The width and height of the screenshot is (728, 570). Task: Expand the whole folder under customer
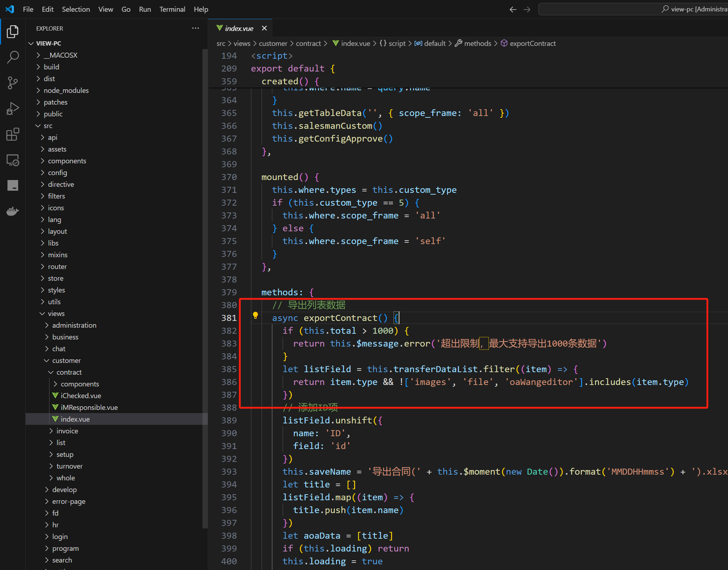click(117, 478)
